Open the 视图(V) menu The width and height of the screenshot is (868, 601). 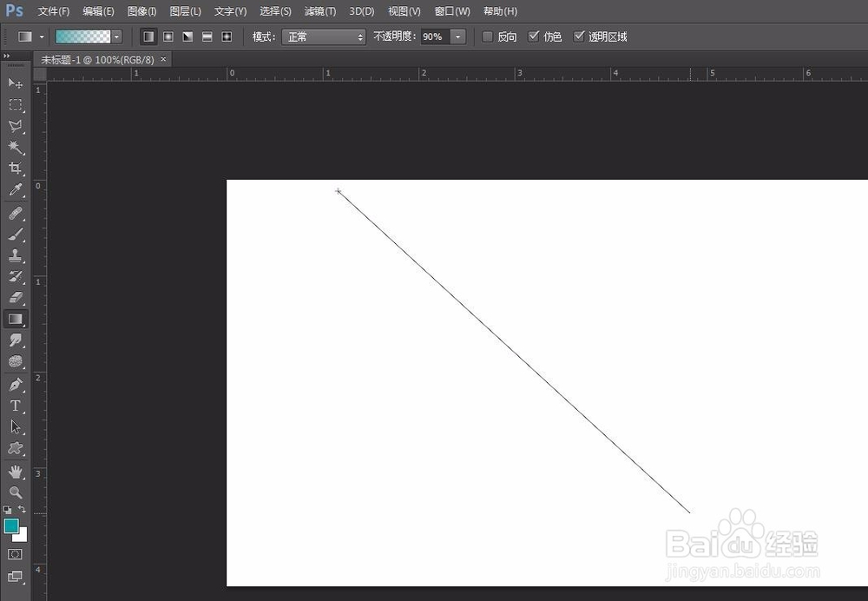point(404,11)
